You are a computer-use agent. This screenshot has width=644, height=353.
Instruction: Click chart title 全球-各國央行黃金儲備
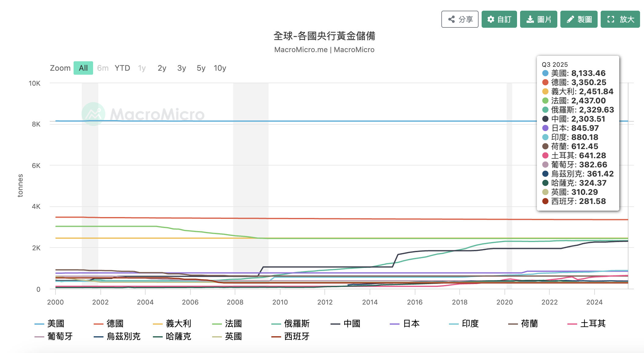pos(324,36)
